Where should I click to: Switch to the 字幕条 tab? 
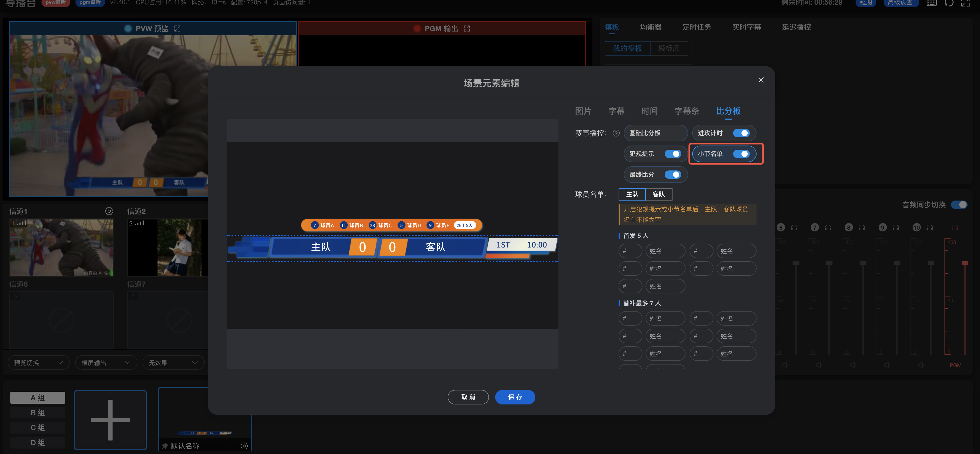coord(687,111)
